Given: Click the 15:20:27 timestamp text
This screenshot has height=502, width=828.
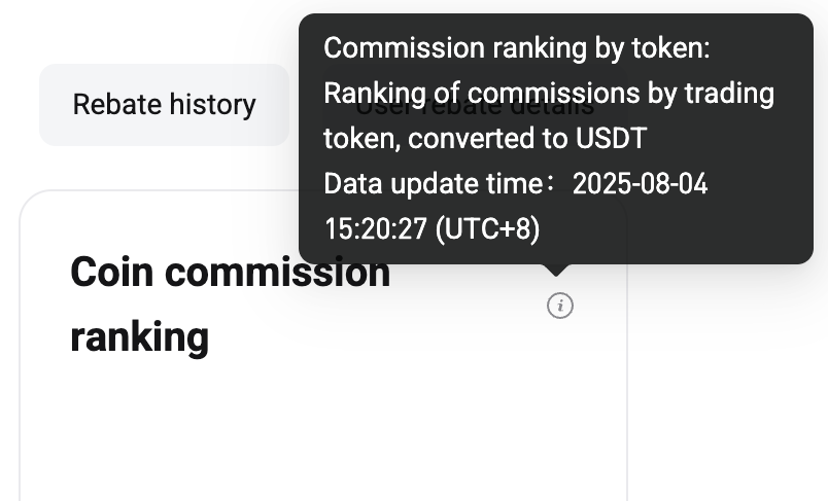Looking at the screenshot, I should coord(375,229).
